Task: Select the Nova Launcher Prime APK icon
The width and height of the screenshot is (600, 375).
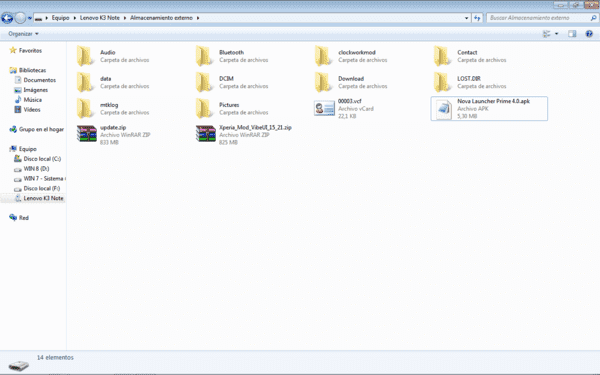Action: point(444,109)
